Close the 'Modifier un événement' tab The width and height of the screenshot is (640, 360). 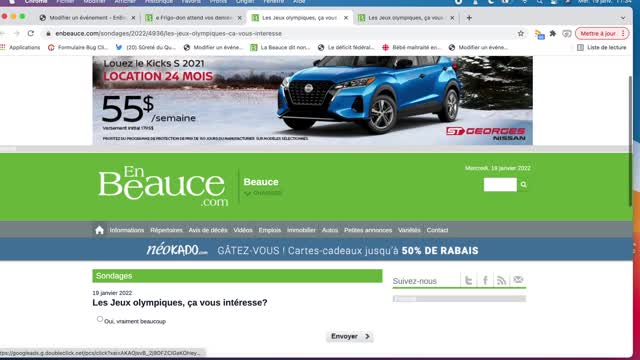pos(133,18)
